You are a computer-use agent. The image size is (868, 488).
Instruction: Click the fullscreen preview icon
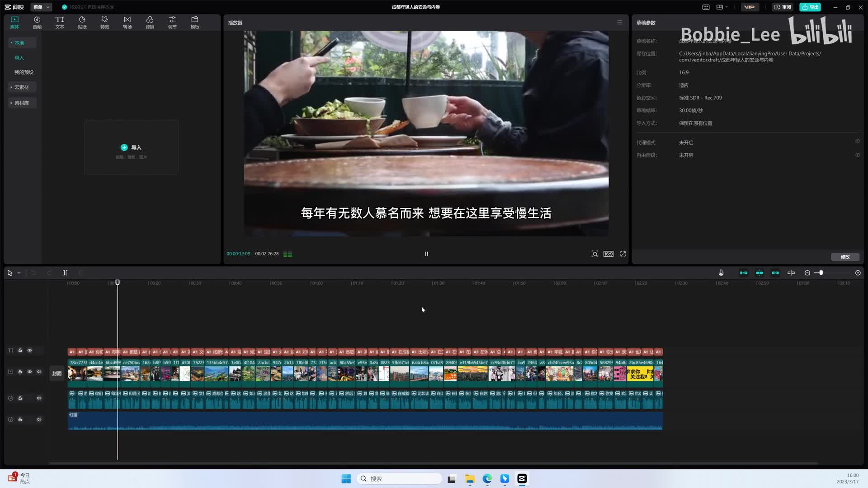click(x=623, y=254)
